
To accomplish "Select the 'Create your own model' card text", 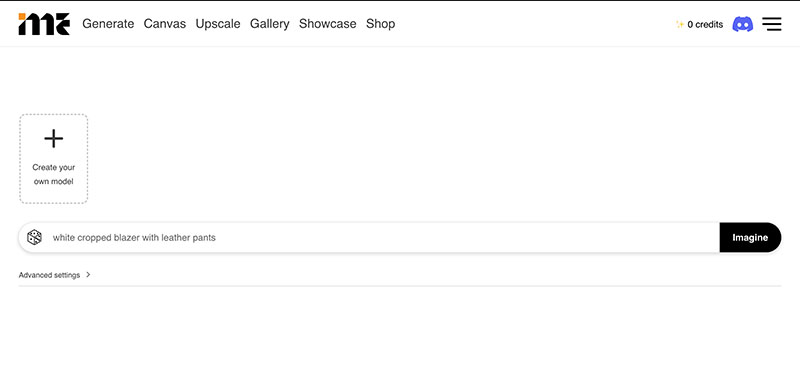I will coord(54,174).
